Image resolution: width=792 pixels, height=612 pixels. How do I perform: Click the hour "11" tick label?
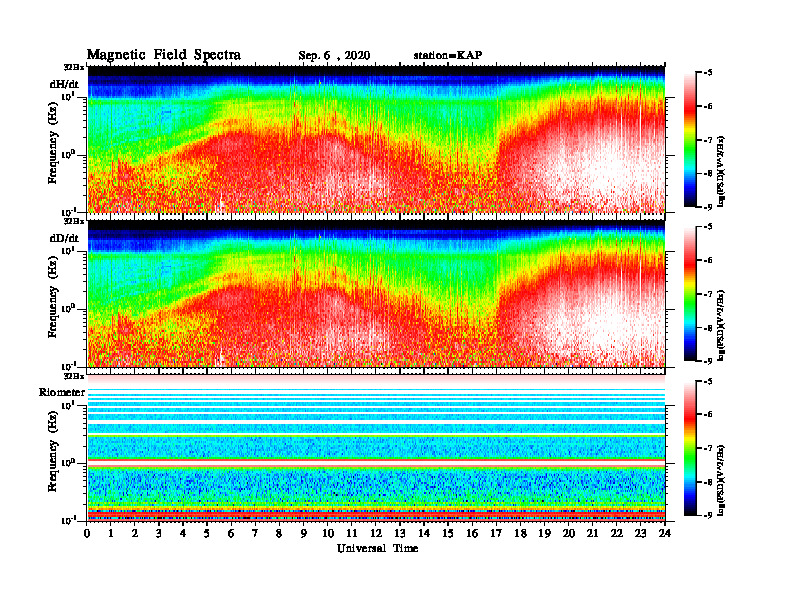352,534
